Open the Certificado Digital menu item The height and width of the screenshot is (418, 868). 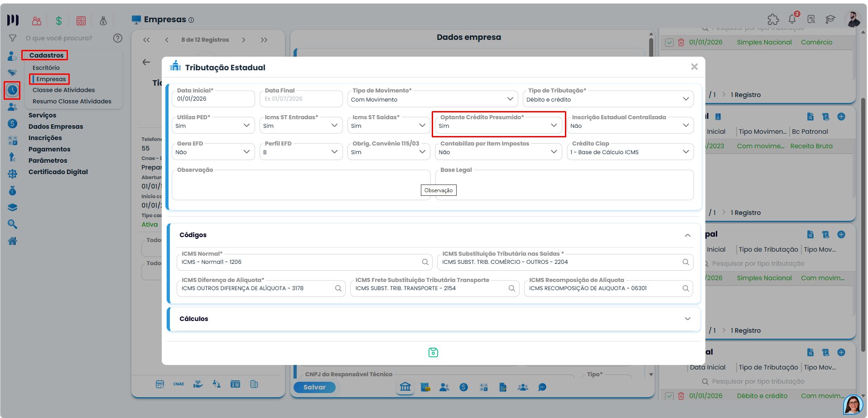(x=58, y=172)
